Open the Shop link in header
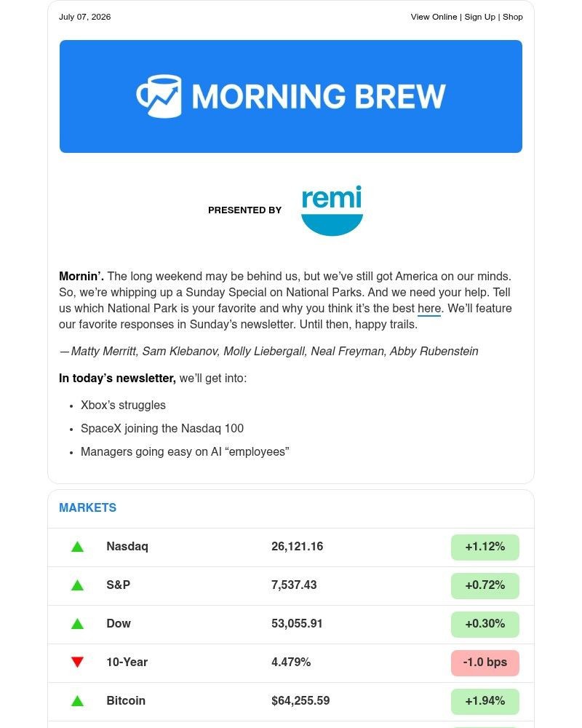The height and width of the screenshot is (728, 582). 513,17
